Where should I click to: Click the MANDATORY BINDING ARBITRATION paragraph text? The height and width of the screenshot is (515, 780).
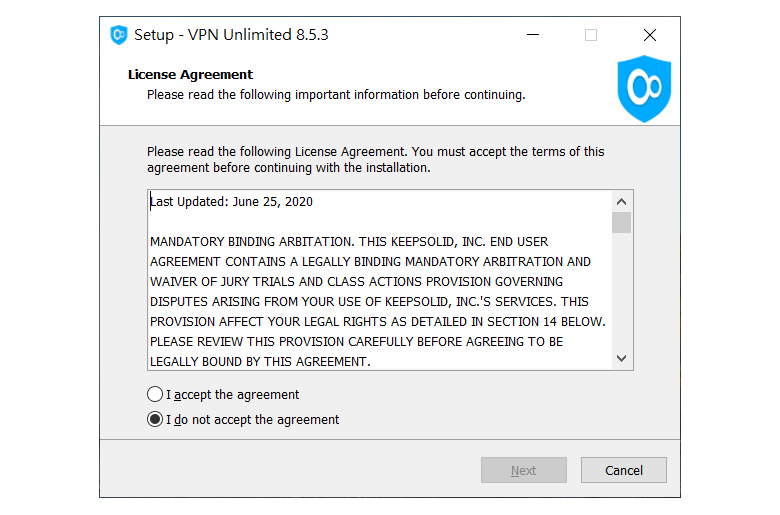coord(378,302)
